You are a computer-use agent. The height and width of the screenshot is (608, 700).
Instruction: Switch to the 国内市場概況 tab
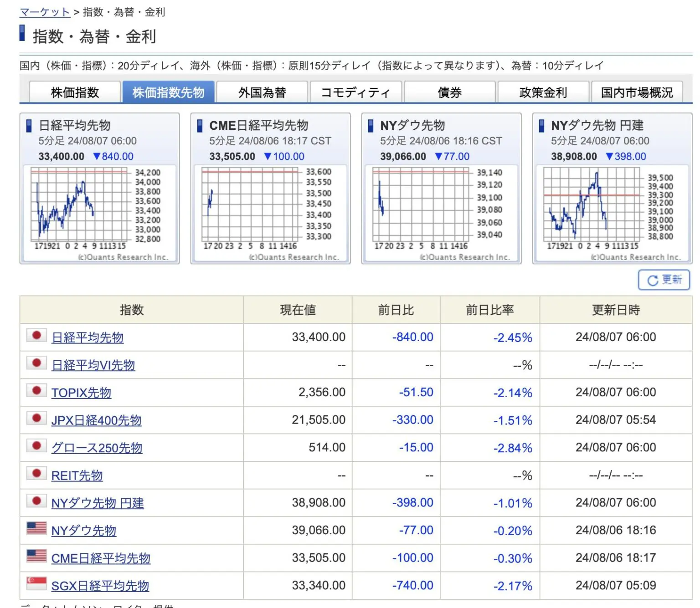tap(637, 92)
